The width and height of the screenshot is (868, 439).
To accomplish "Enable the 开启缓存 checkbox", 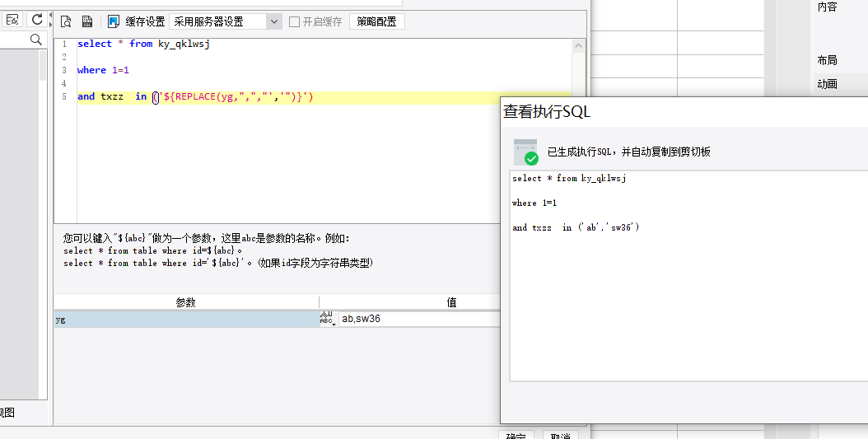I will pyautogui.click(x=295, y=21).
